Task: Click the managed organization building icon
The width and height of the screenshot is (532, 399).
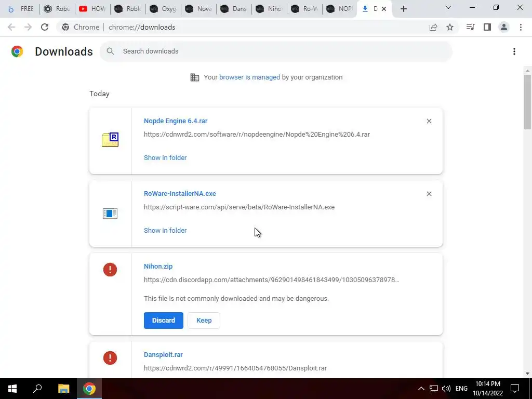Action: [195, 77]
